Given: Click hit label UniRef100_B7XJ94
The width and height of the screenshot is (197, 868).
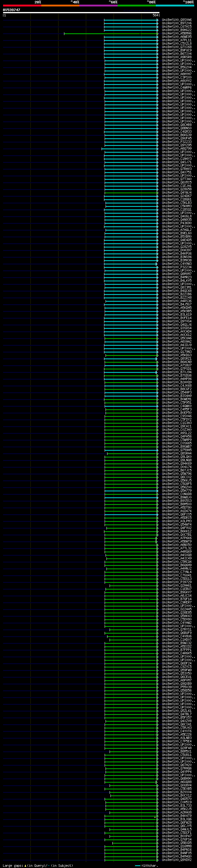Looking at the screenshot, I should [177, 372].
